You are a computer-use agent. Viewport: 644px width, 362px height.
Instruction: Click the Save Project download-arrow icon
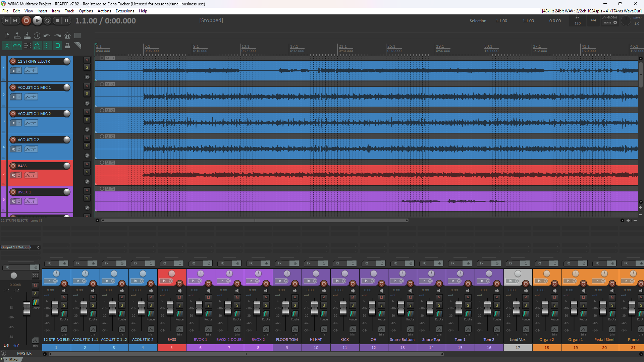tap(27, 36)
